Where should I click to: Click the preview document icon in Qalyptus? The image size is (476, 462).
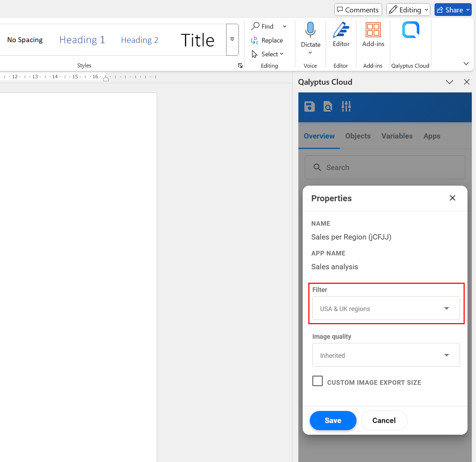(328, 106)
